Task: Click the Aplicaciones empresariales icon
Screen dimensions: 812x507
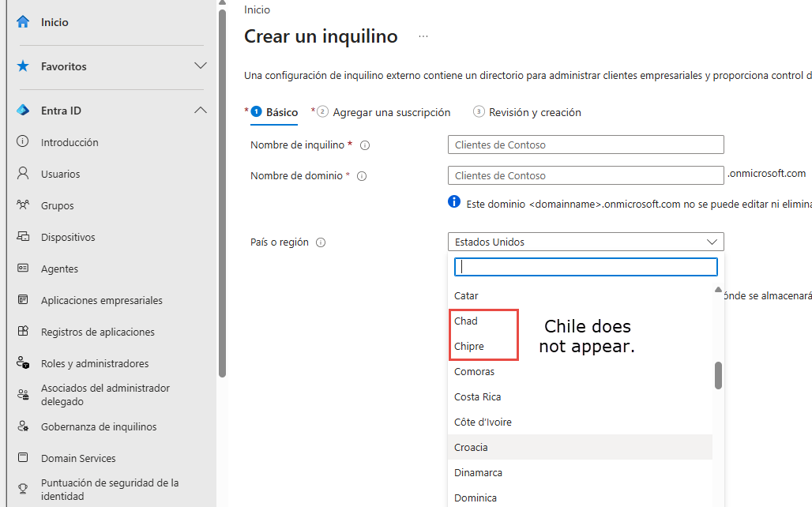Action: pyautogui.click(x=23, y=299)
